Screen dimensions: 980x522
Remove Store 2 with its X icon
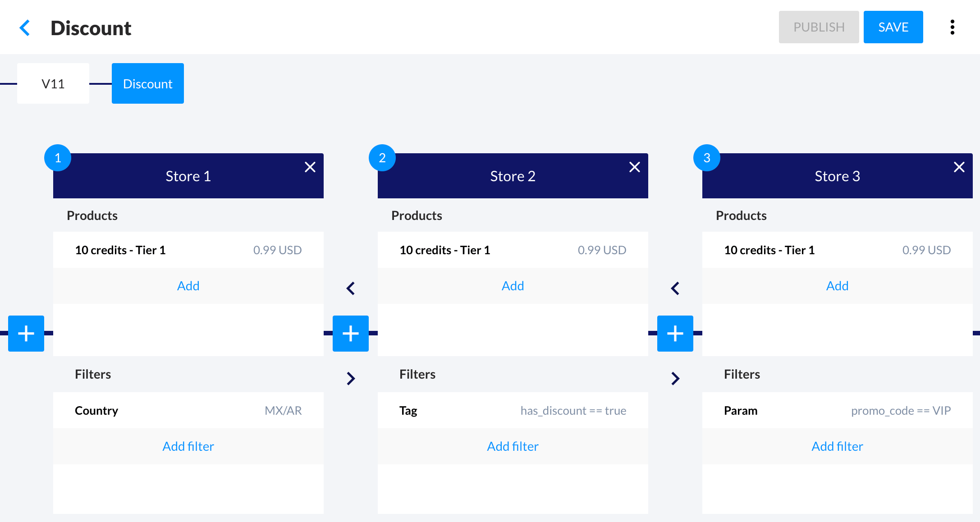pos(634,167)
